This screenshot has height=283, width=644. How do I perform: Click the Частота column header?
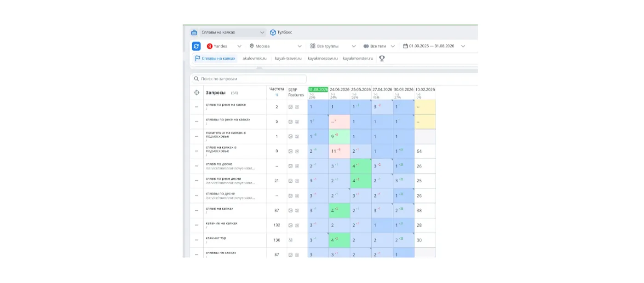point(276,89)
